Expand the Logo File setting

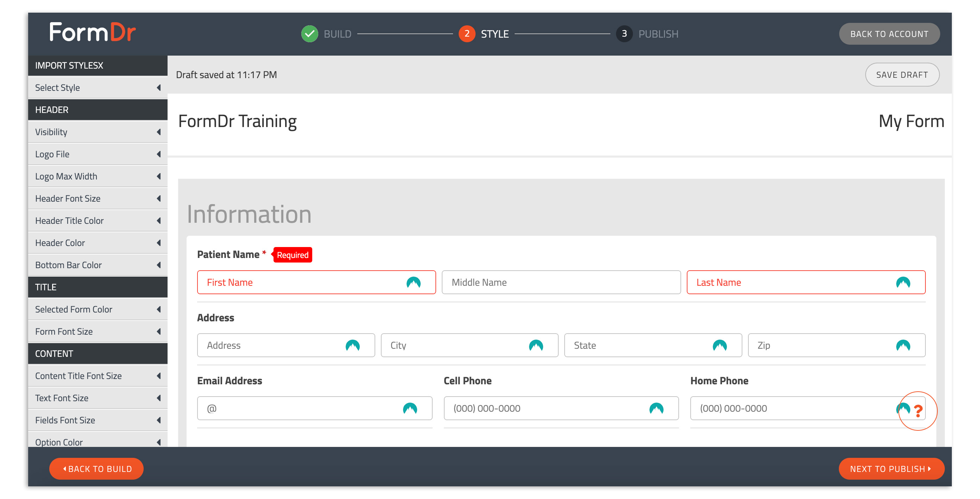(x=98, y=154)
